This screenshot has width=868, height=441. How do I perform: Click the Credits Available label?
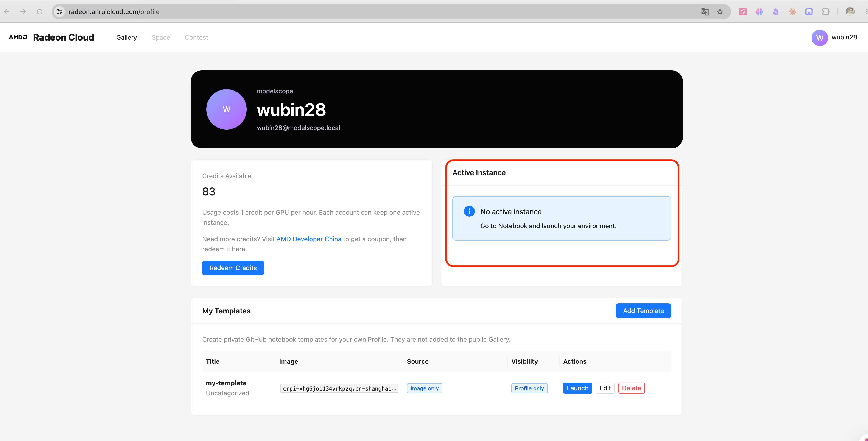[x=227, y=176]
